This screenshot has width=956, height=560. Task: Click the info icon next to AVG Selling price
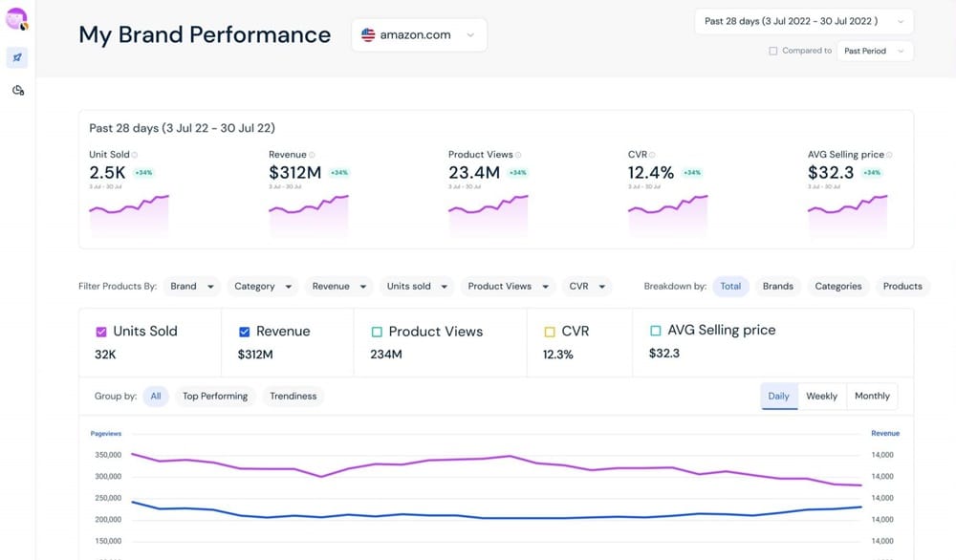click(x=887, y=155)
